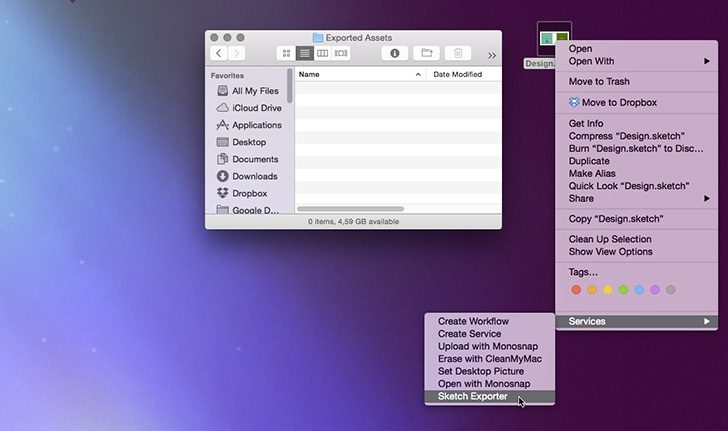Choose Upload with Monosnap

pos(490,346)
